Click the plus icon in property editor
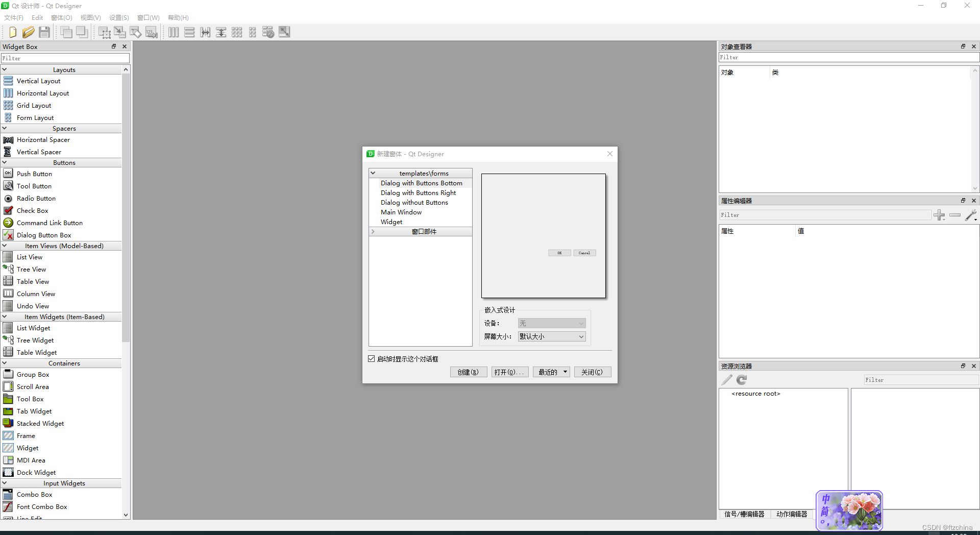This screenshot has height=535, width=980. 939,215
